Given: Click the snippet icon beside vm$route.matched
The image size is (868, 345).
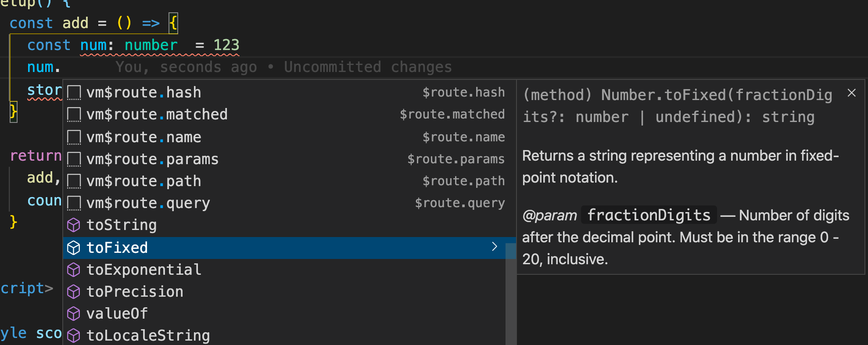Looking at the screenshot, I should pos(74,115).
